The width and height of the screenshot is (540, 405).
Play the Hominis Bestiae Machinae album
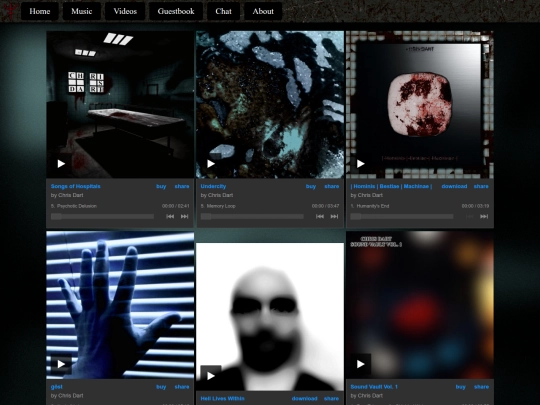(x=361, y=164)
